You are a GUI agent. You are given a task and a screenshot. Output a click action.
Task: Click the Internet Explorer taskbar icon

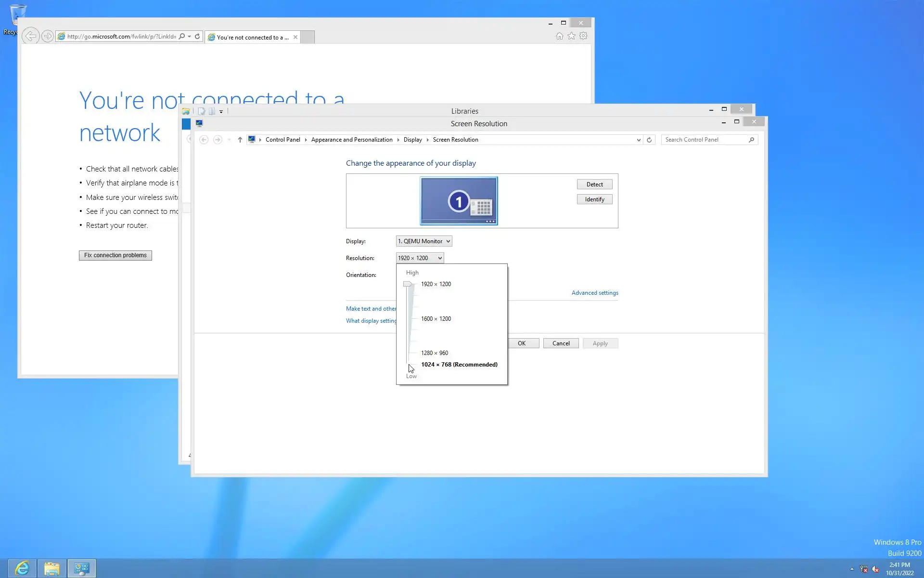pos(22,568)
